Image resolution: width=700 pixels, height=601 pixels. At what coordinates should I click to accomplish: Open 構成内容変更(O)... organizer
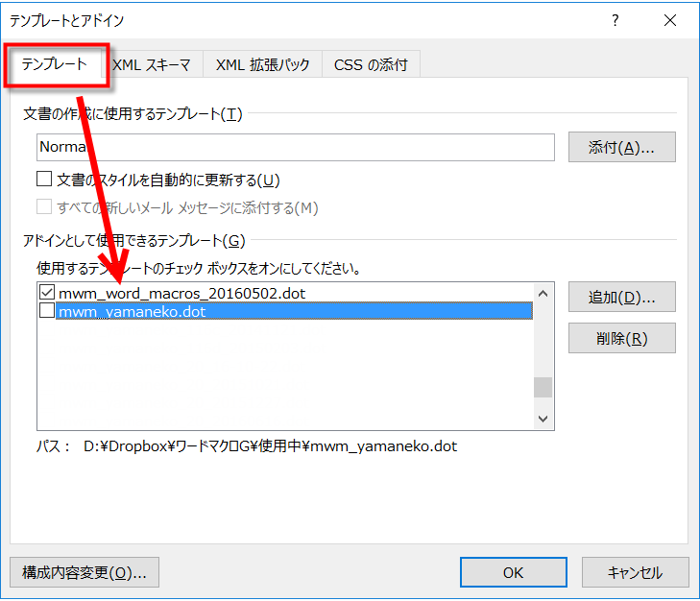tap(84, 572)
